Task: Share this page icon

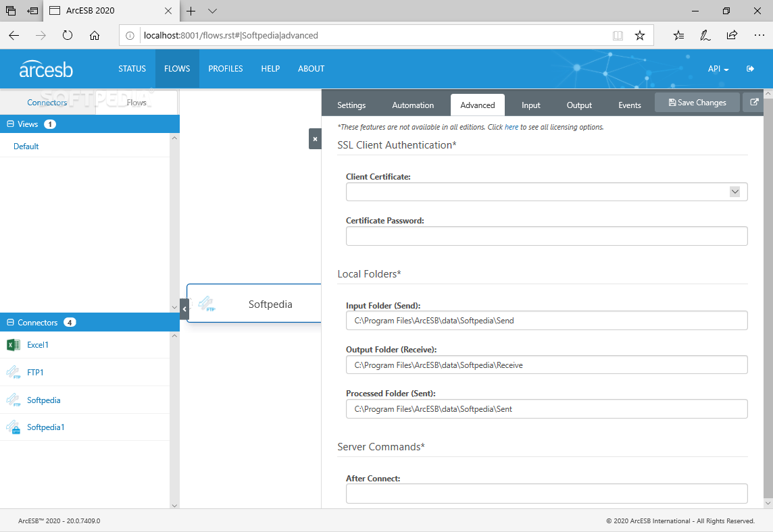Action: coord(732,36)
